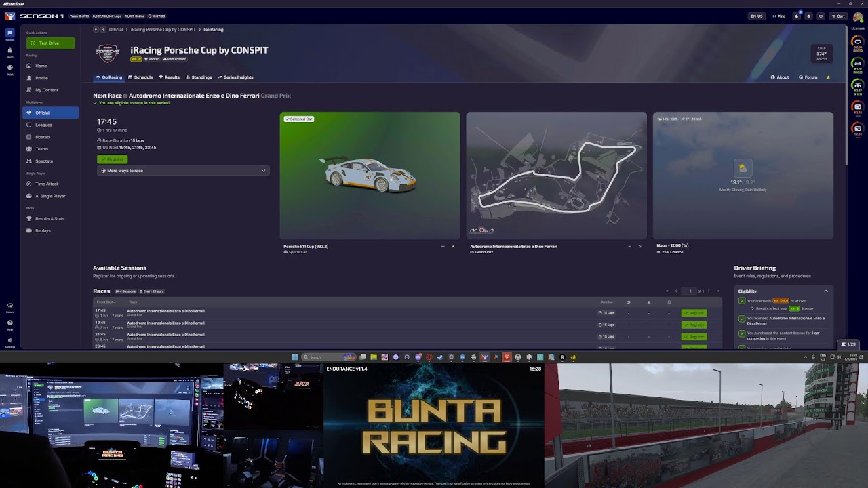Switch to Go Racing tab
The width and height of the screenshot is (868, 488).
109,77
